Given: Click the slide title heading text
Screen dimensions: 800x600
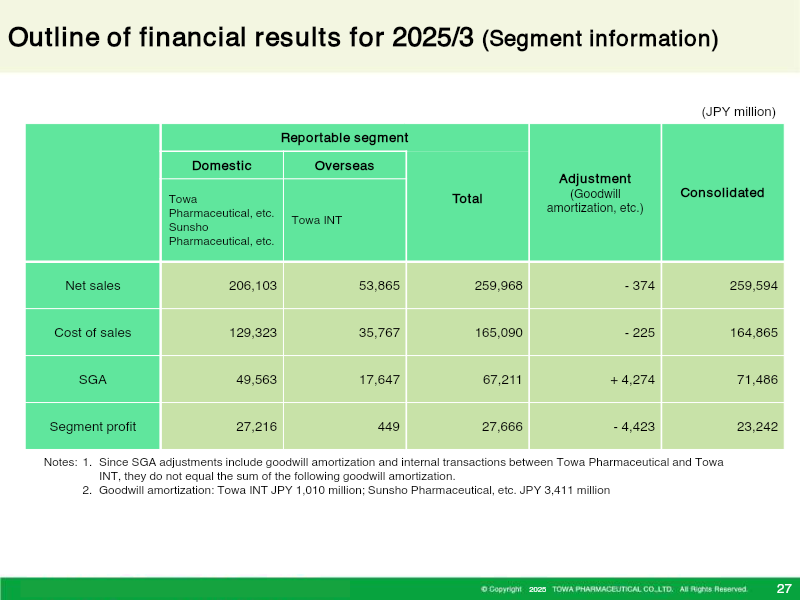Looking at the screenshot, I should pyautogui.click(x=363, y=38).
